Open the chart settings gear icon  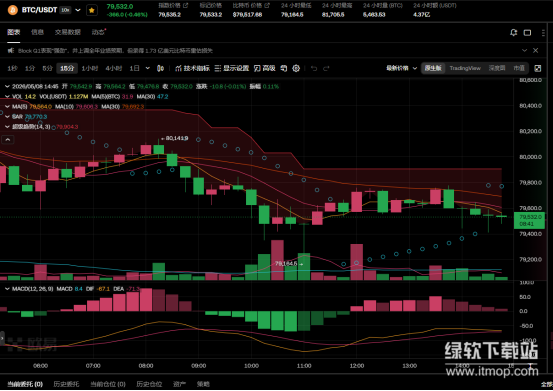pos(296,68)
